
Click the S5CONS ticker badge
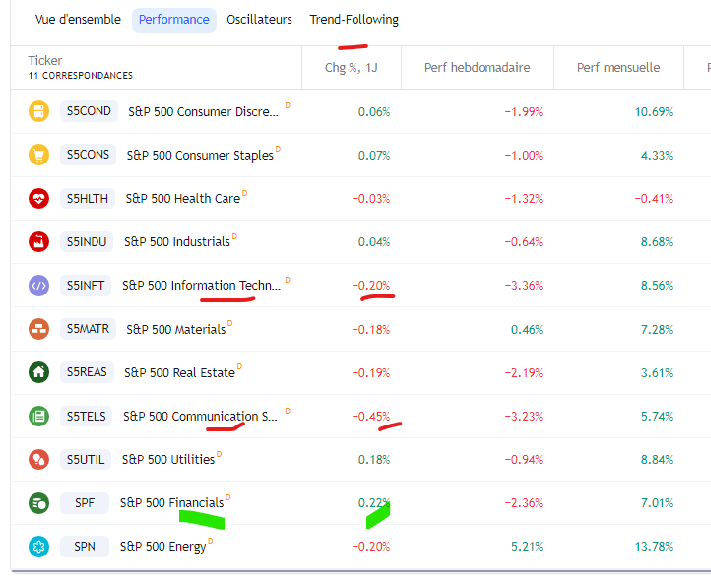click(x=88, y=155)
